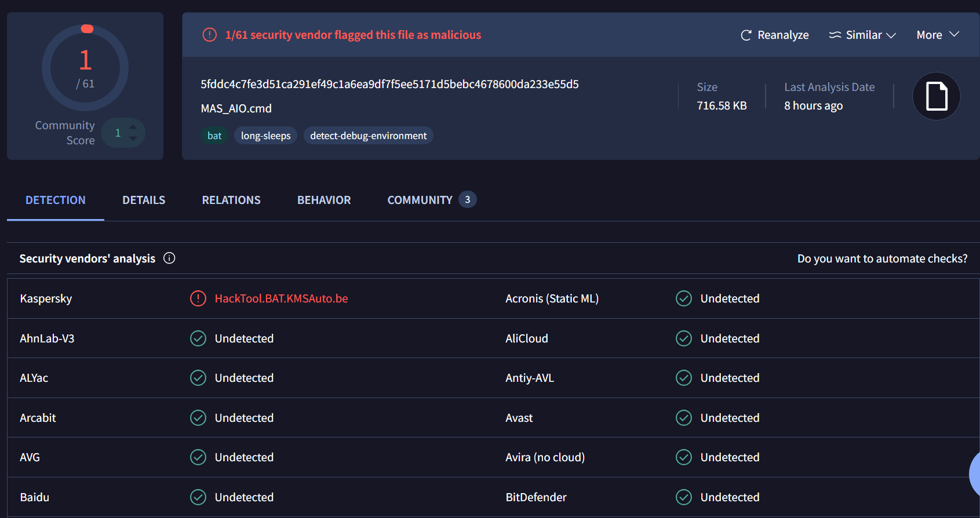Viewport: 980px width, 518px height.
Task: Click the red alert icon in Kaspersky row
Action: click(198, 298)
